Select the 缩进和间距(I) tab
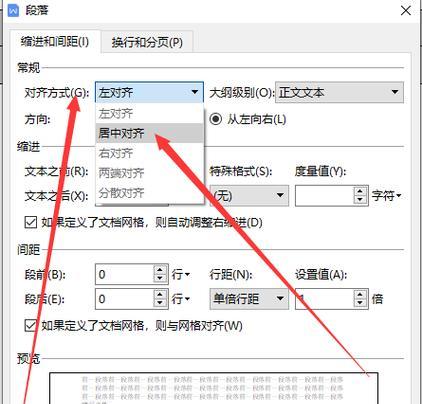The height and width of the screenshot is (404, 422). click(55, 42)
